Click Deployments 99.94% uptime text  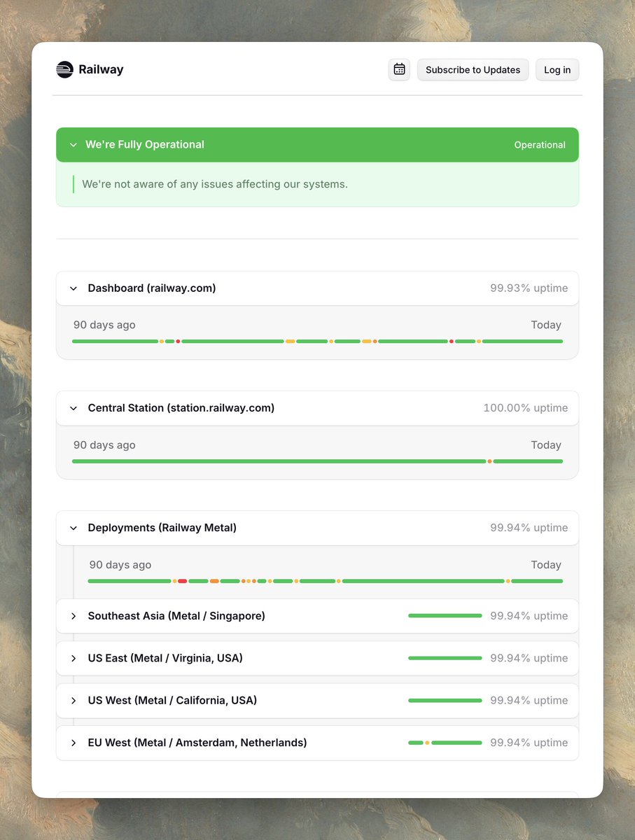click(x=529, y=528)
